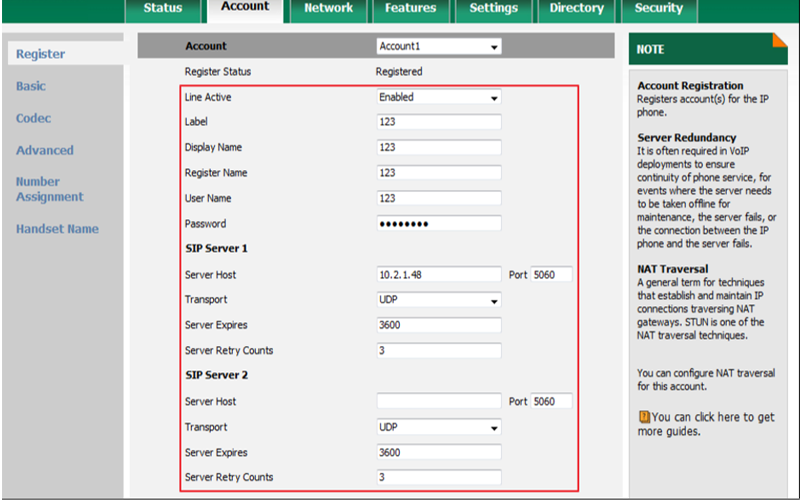Open Codec settings in sidebar

pos(34,119)
